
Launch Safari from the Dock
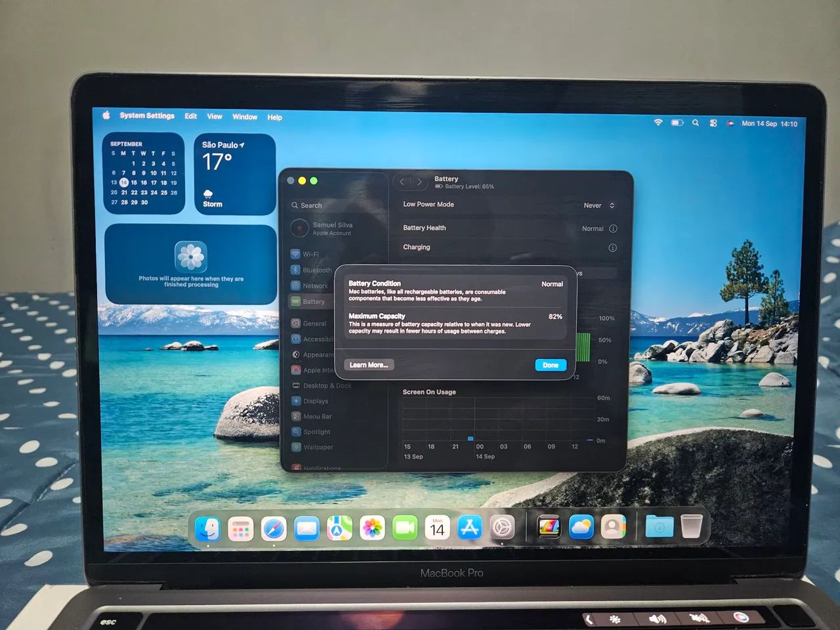(x=274, y=528)
